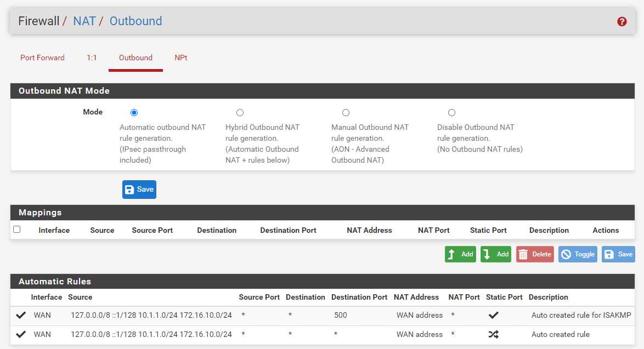Screen dimensions: 644x349
Task: Tick the Mappings select-all checkbox
Action: [17, 229]
